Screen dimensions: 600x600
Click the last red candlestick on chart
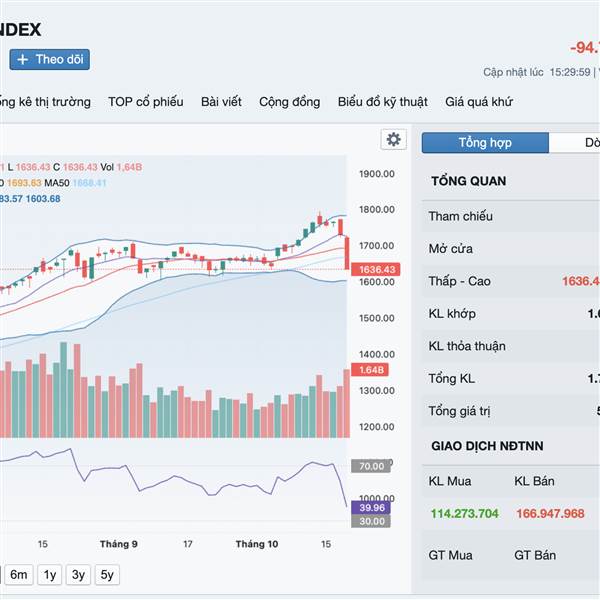click(345, 252)
